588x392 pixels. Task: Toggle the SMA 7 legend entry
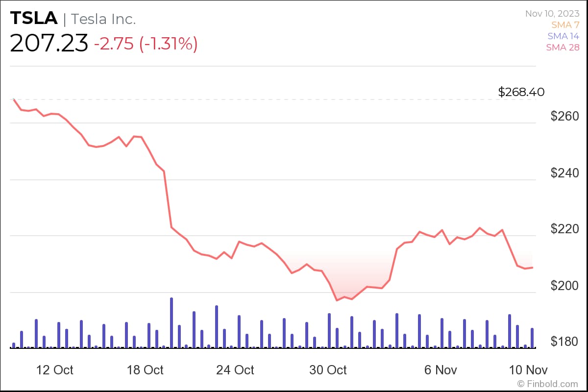[x=565, y=25]
